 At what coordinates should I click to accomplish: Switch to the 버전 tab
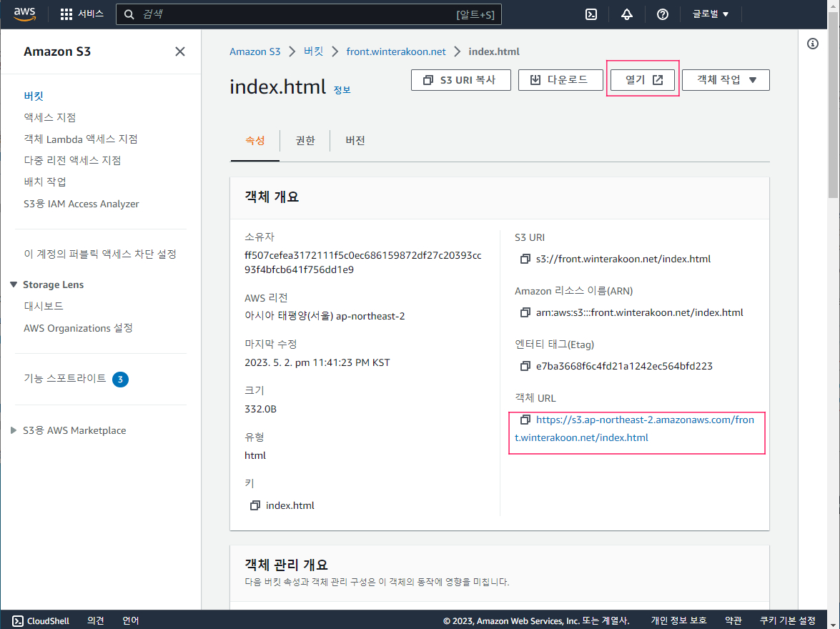(355, 140)
